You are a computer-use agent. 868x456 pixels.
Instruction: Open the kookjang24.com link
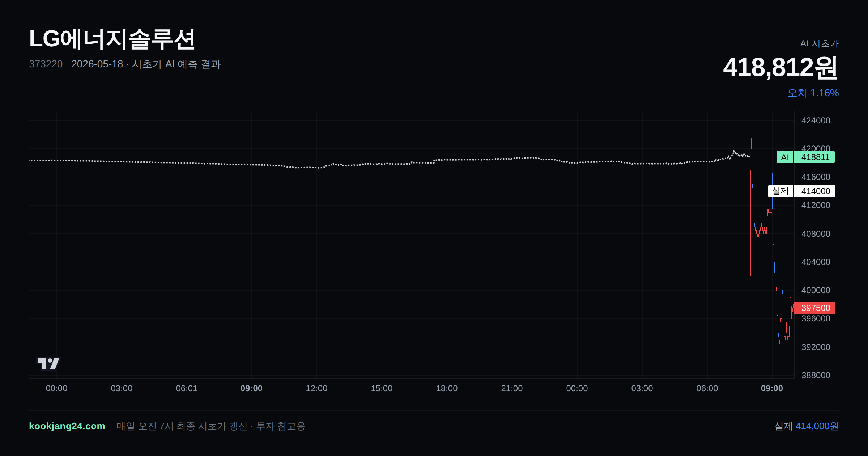point(67,426)
